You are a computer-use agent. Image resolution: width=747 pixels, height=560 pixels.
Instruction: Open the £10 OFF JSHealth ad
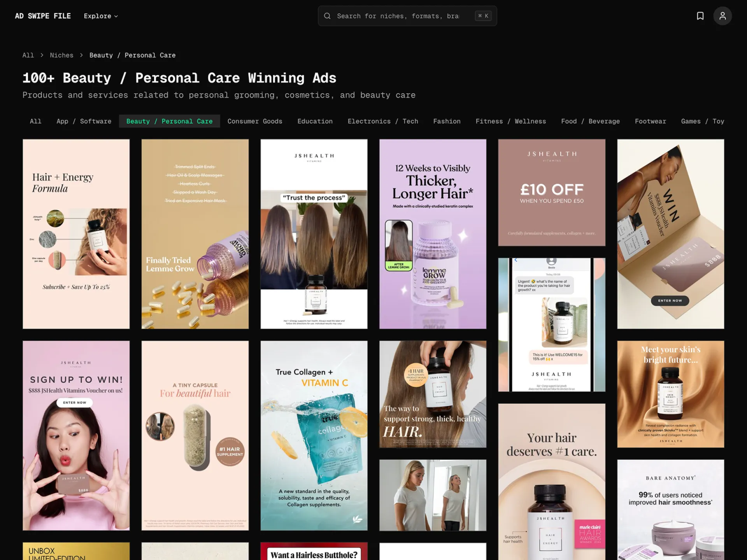(552, 192)
